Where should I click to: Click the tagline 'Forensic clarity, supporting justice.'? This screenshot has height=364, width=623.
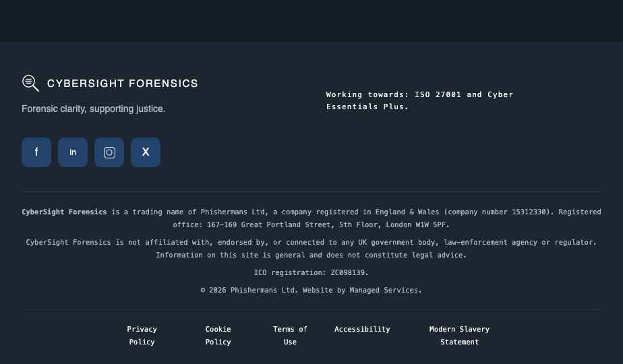pyautogui.click(x=93, y=109)
